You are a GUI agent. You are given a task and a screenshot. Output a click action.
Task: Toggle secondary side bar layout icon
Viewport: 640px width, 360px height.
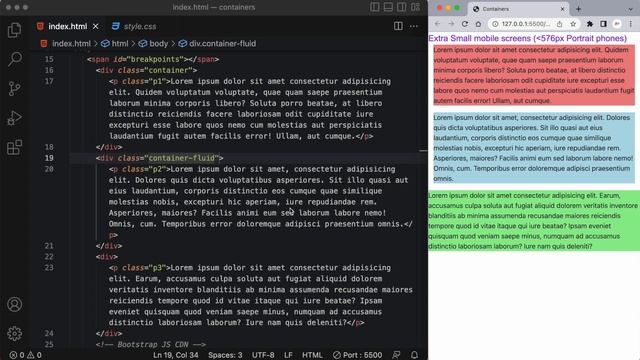point(402,7)
